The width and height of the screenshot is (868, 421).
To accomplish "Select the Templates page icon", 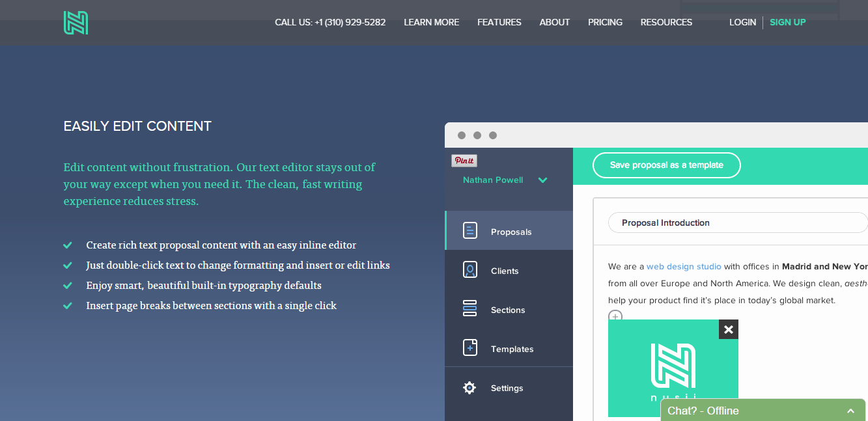I will click(x=470, y=347).
